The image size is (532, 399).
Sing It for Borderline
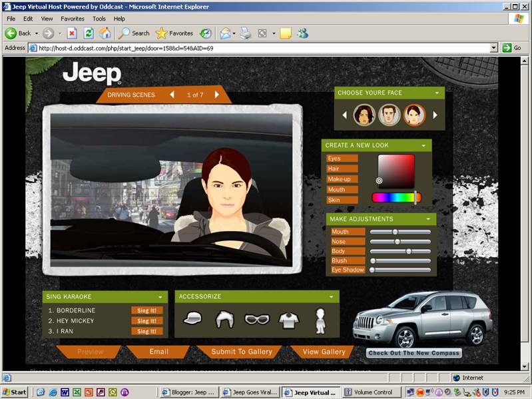pyautogui.click(x=147, y=310)
